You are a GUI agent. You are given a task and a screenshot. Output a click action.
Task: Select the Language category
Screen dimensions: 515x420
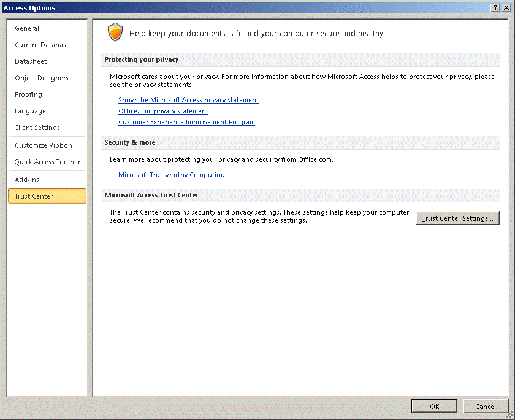pyautogui.click(x=47, y=111)
